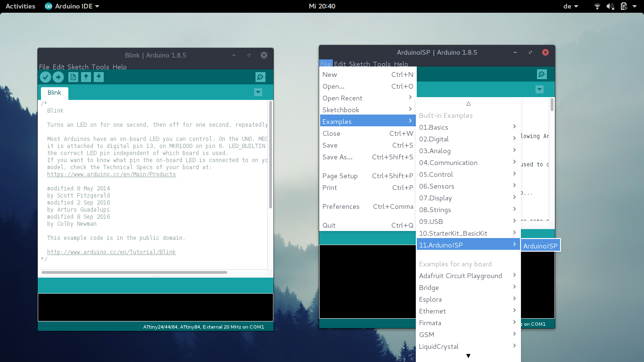Open the Arduino IDE application menu
Image resolution: width=644 pixels, height=362 pixels.
tap(72, 6)
